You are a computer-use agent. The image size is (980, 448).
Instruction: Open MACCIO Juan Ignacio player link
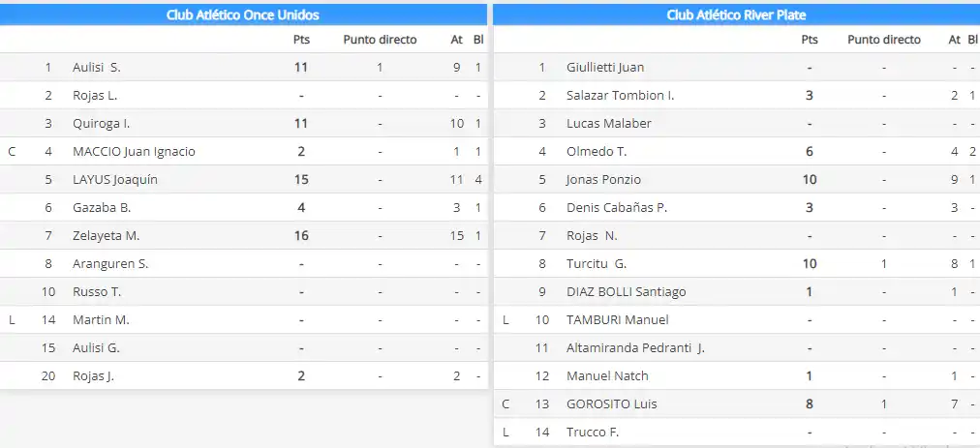134,152
